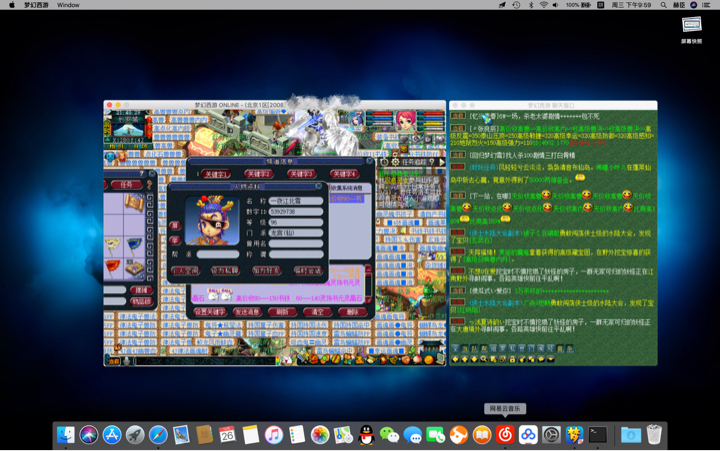Screen dimensions: 720x451
Task: Select the scroll item in inventory
Action: click(x=134, y=203)
